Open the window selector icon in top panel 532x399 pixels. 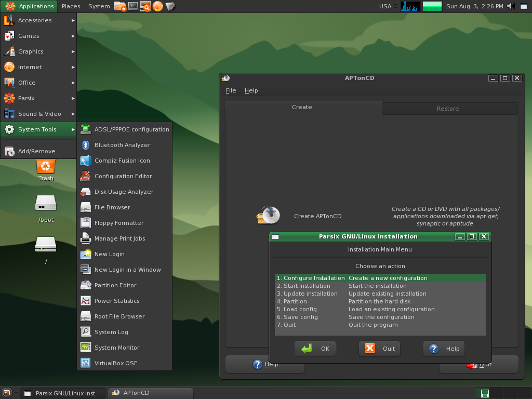click(524, 6)
